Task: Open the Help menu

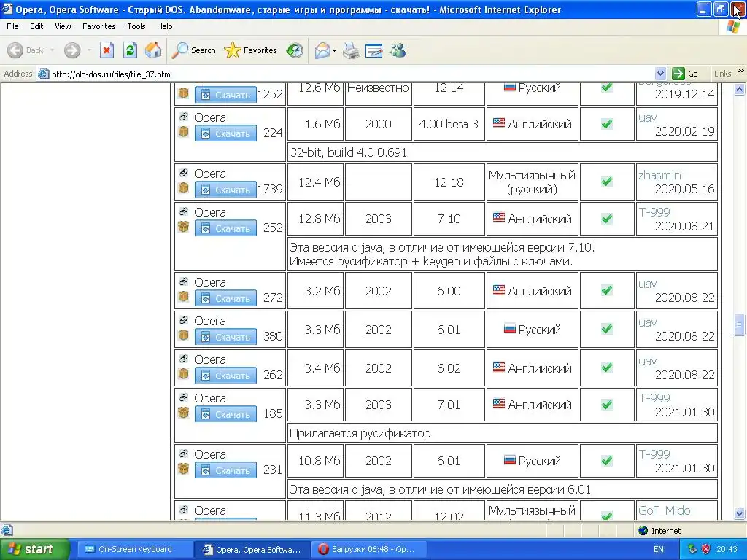Action: tap(165, 26)
